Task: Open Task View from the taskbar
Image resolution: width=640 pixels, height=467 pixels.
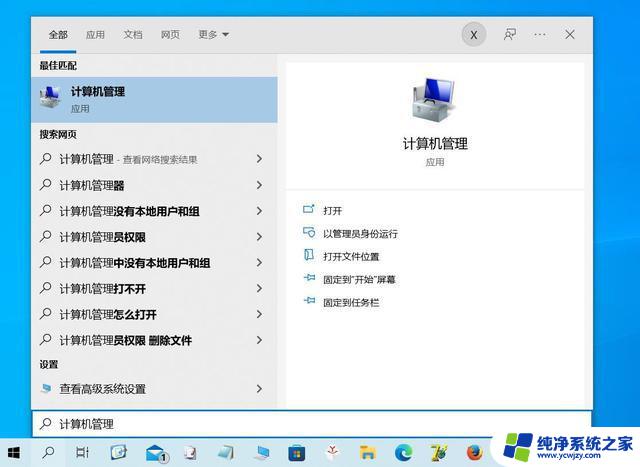Action: 82,452
